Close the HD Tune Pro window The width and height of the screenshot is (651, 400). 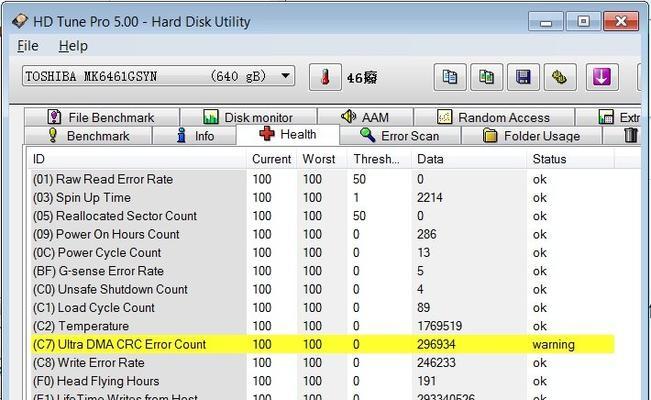621,21
